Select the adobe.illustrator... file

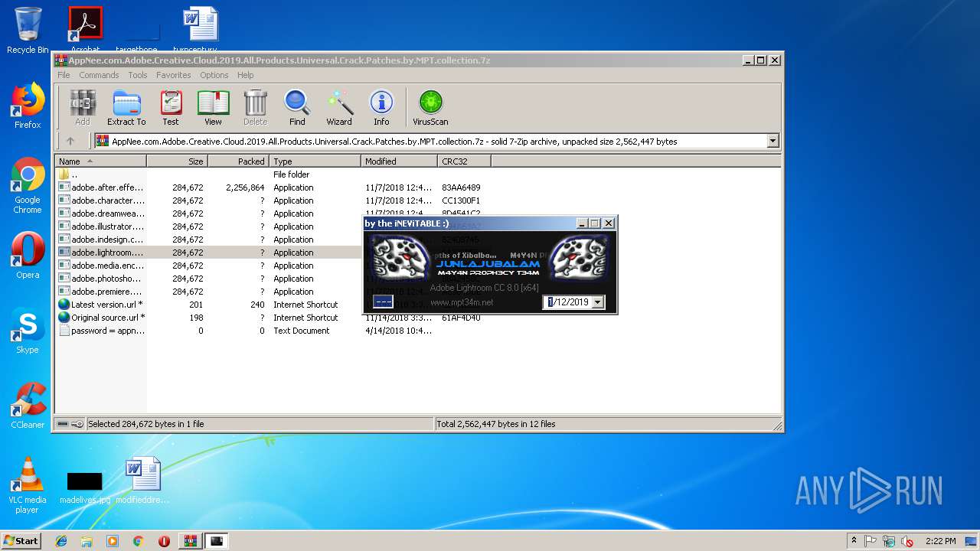click(100, 227)
